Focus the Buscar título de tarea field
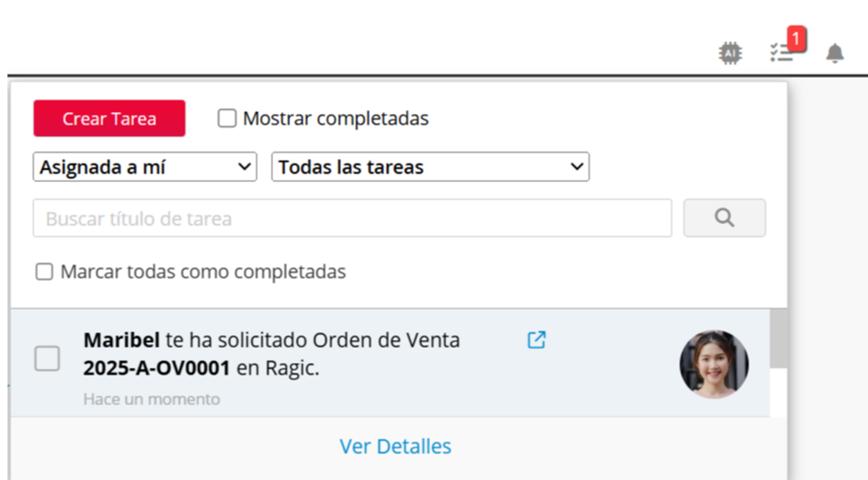This screenshot has width=868, height=480. pyautogui.click(x=352, y=218)
